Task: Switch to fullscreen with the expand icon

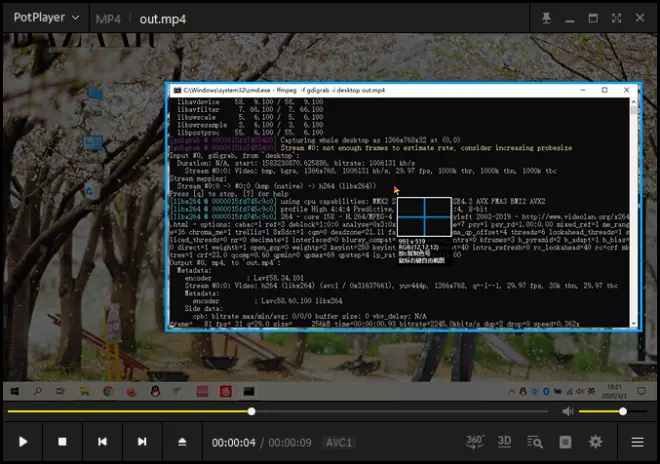Action: click(x=616, y=18)
